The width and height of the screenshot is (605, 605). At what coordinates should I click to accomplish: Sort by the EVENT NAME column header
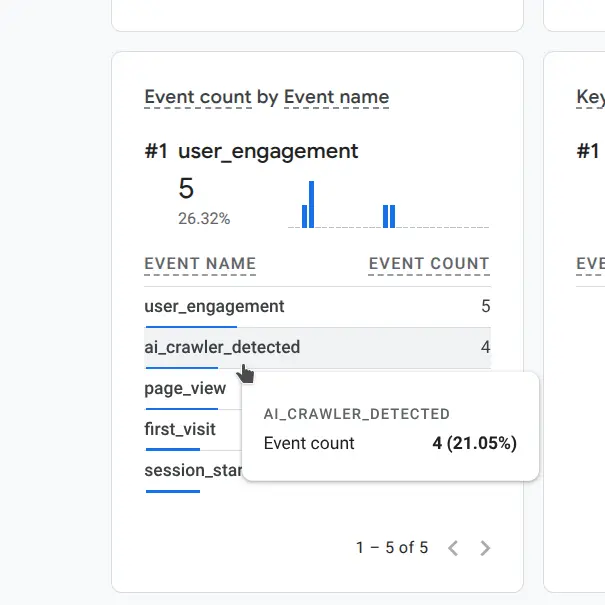pyautogui.click(x=200, y=264)
